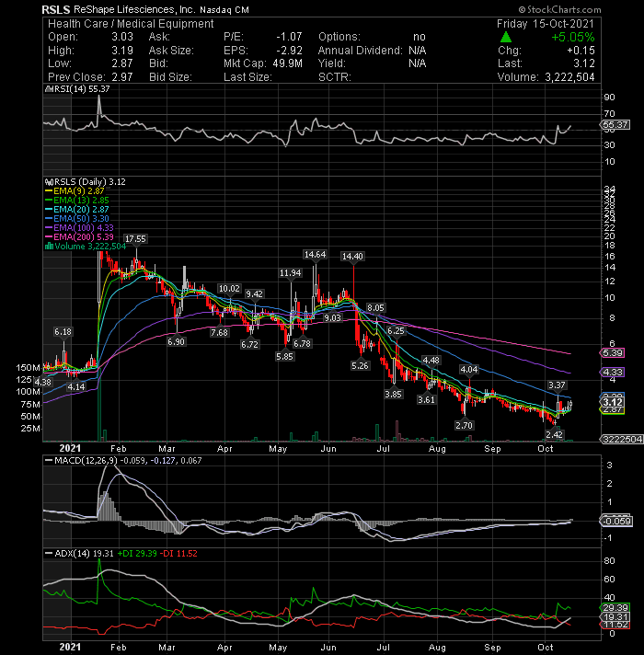Click the Options 'no' value
The width and height of the screenshot is (644, 655).
[x=420, y=37]
